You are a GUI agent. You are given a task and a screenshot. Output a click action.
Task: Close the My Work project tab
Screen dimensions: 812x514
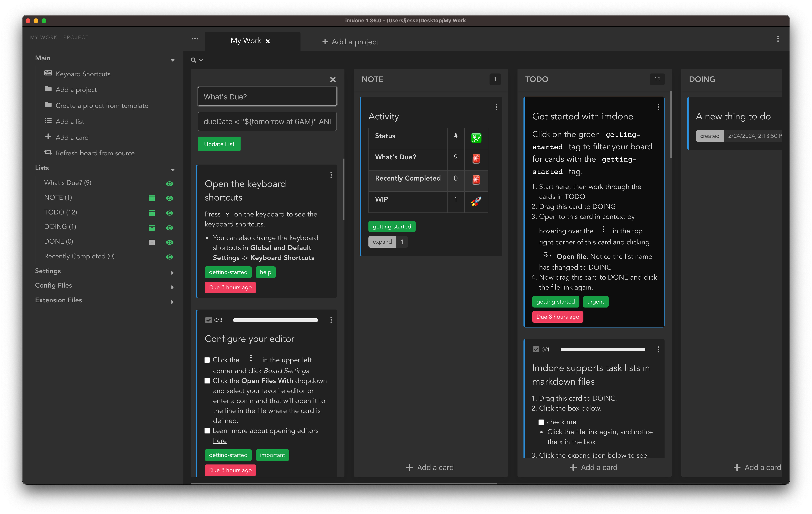[x=268, y=41]
